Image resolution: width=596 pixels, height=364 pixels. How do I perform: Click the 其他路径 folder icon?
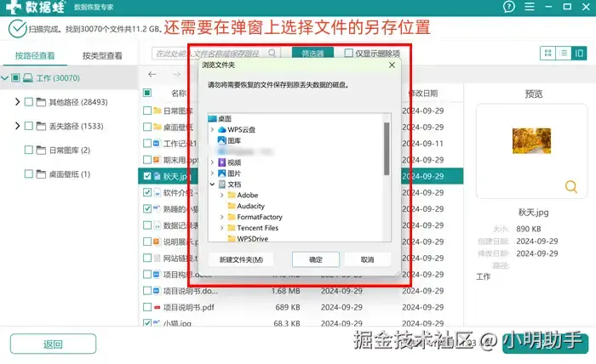coord(41,102)
